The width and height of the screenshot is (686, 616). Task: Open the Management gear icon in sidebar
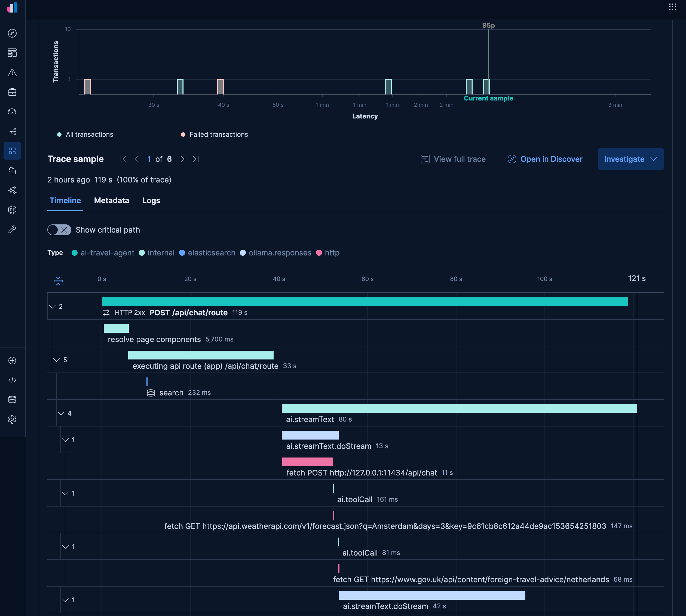click(12, 419)
